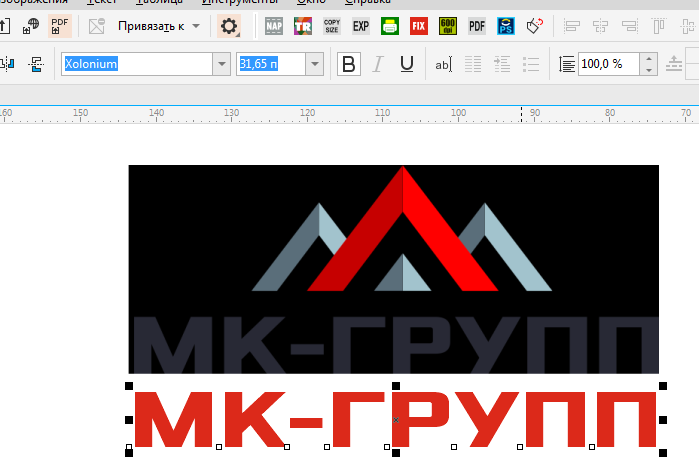Click the text columns icon
This screenshot has width=699, height=470.
(473, 64)
